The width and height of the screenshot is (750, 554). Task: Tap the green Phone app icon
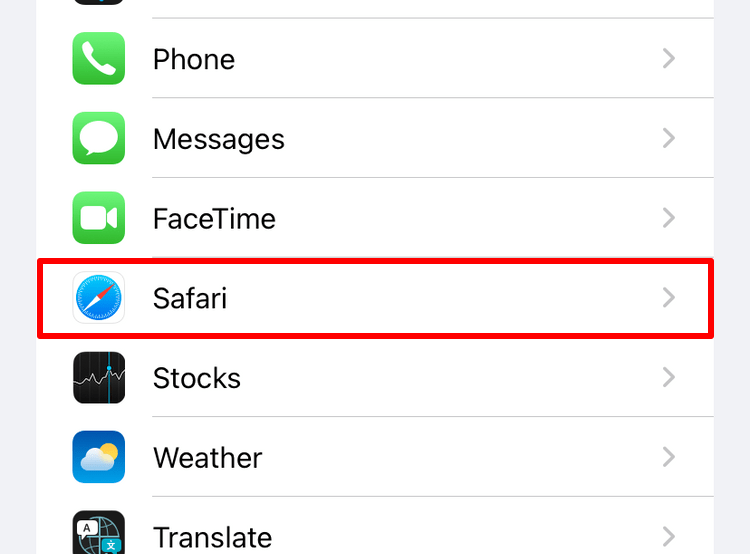[99, 59]
